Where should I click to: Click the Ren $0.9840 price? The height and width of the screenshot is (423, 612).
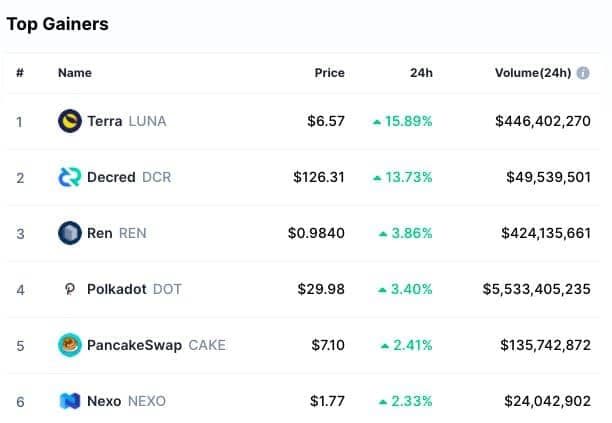click(316, 233)
